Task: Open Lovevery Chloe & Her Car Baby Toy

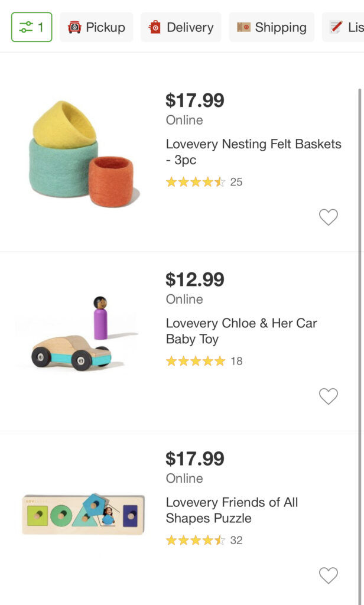Action: point(242,331)
